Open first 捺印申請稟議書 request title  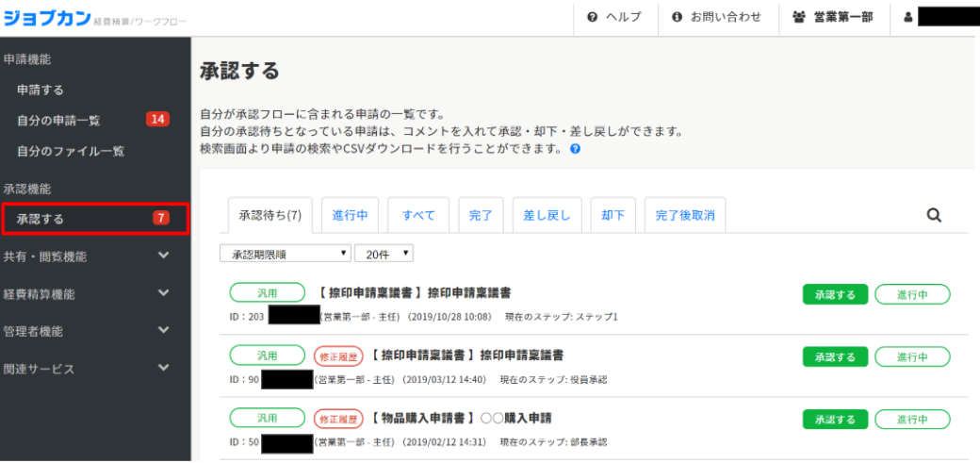tap(412, 293)
